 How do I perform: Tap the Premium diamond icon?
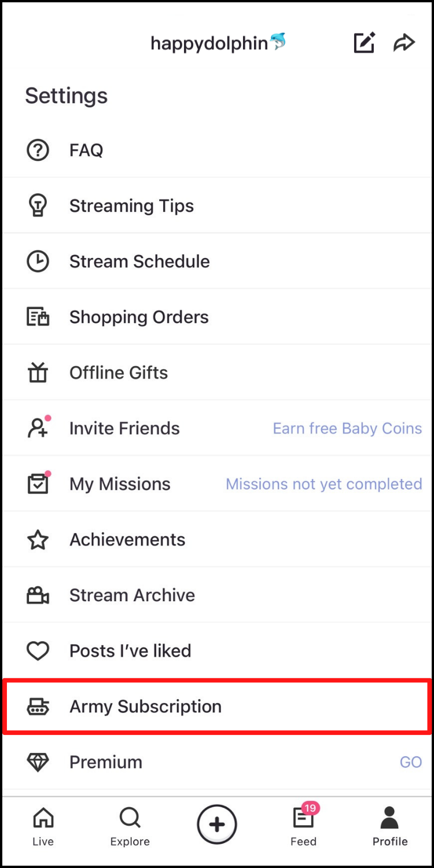pyautogui.click(x=38, y=762)
